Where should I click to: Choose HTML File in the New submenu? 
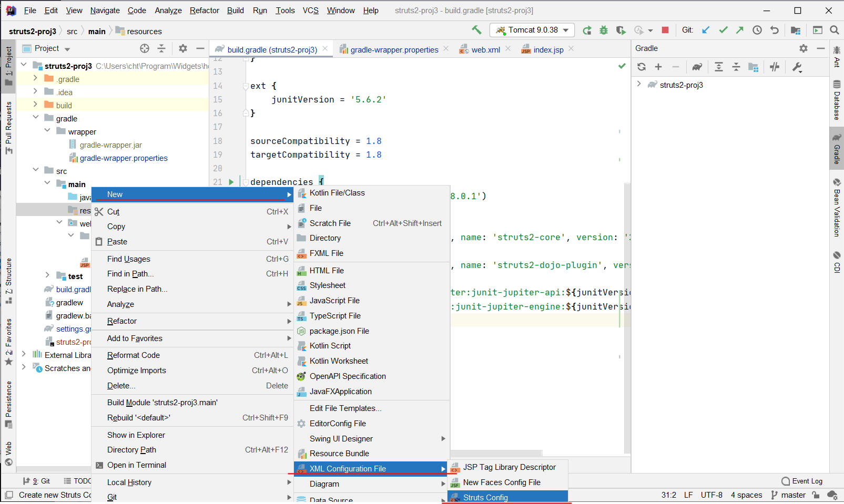click(372, 271)
